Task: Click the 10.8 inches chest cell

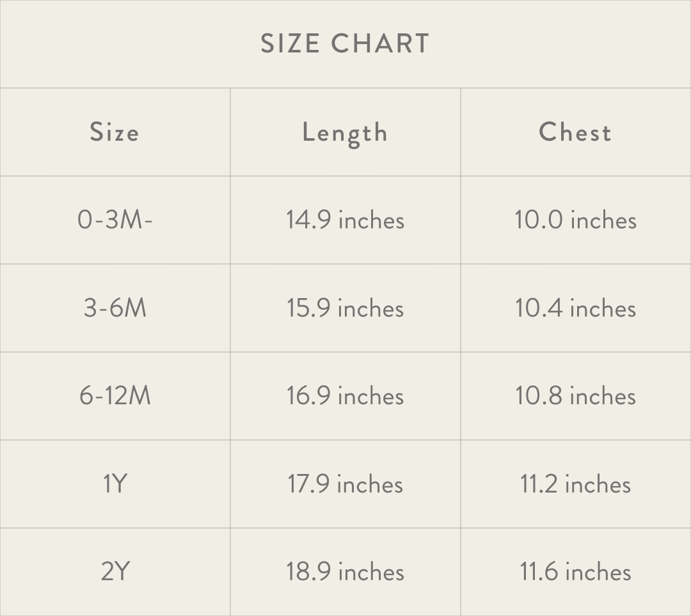Action: (x=575, y=396)
